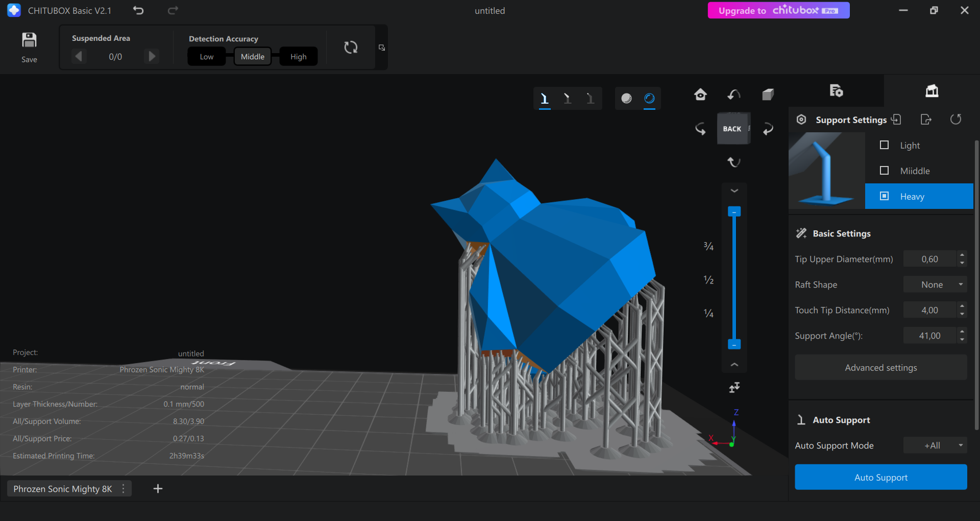Image resolution: width=980 pixels, height=521 pixels.
Task: Decrease Support Angle value
Action: click(x=962, y=340)
